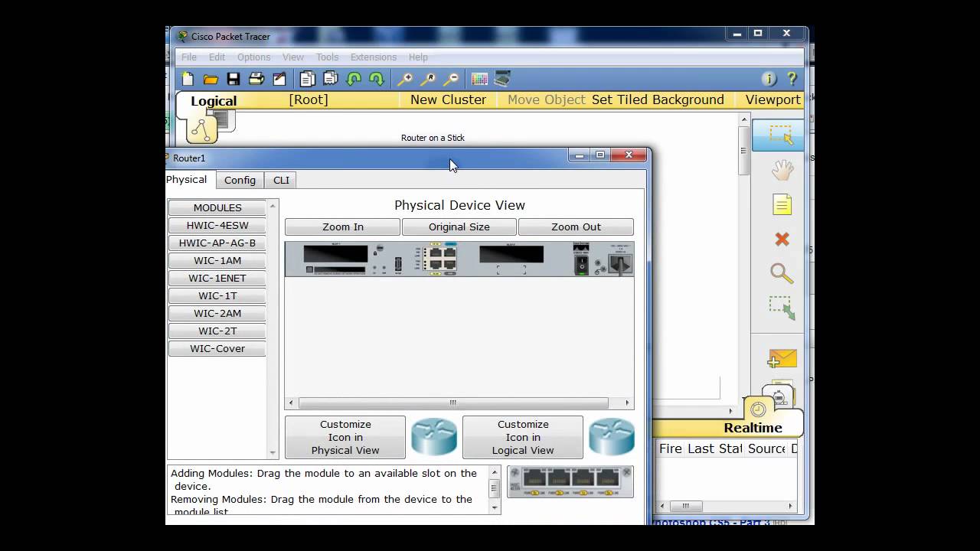Viewport: 980px width, 551px height.
Task: Select the WIC-1AM module
Action: tap(217, 260)
